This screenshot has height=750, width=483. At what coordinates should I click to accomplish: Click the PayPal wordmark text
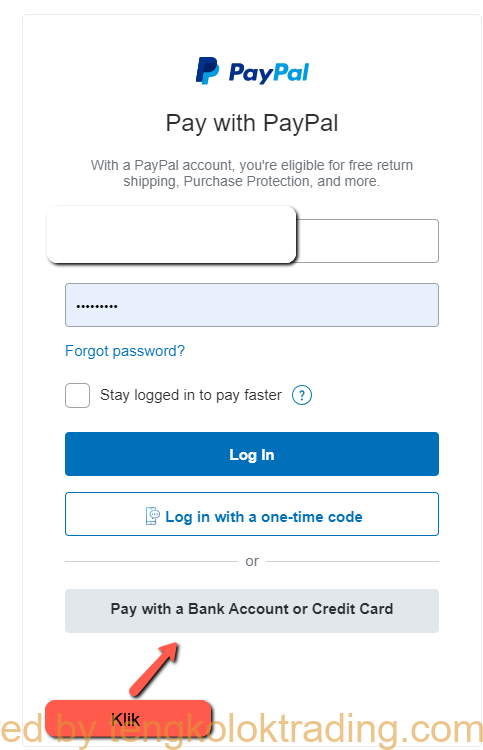(x=269, y=73)
